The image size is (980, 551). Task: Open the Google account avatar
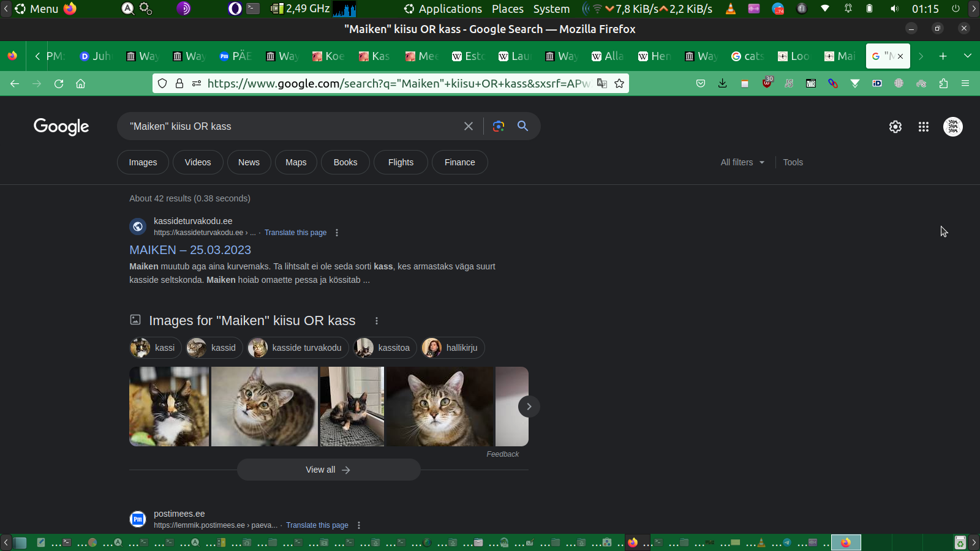(953, 127)
